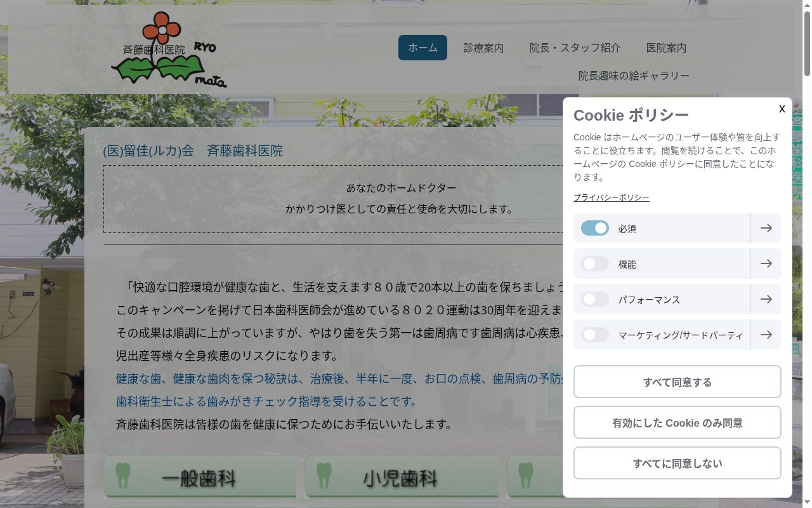Image resolution: width=812 pixels, height=508 pixels.
Task: Open the 一般歯科 banner button
Action: click(x=200, y=476)
